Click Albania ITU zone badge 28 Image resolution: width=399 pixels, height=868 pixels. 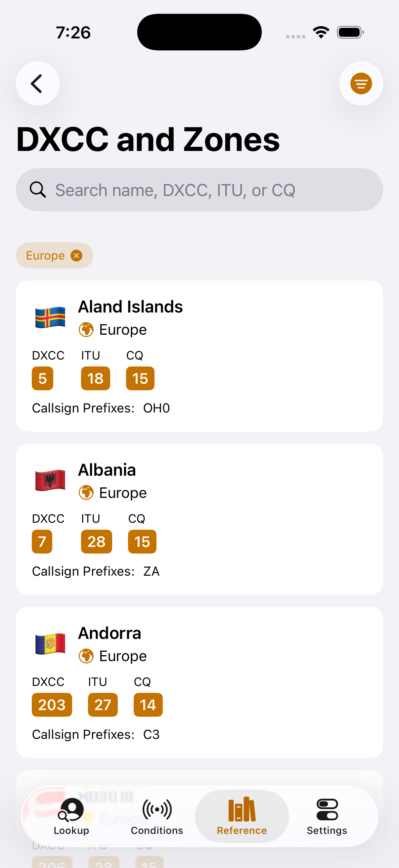(96, 542)
